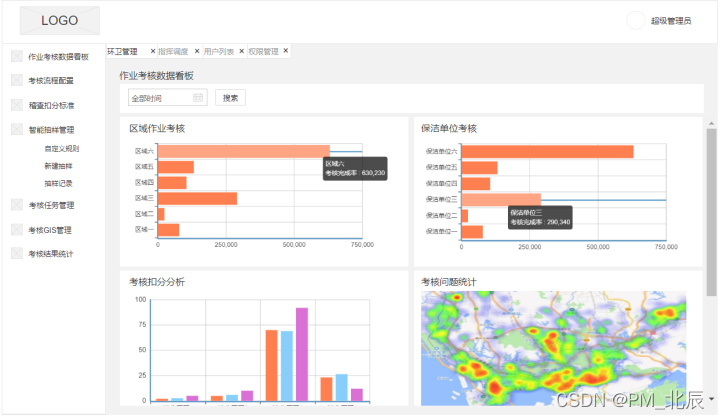Open the calendar icon in date field

pos(198,97)
